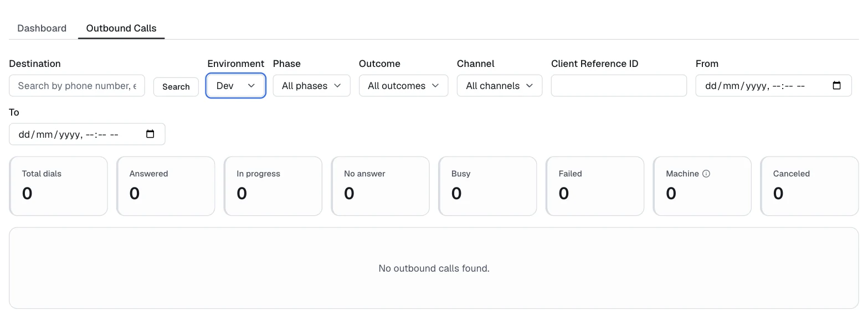Click the Canceled stat card
Viewport: 868px width, 317px height.
point(810,186)
